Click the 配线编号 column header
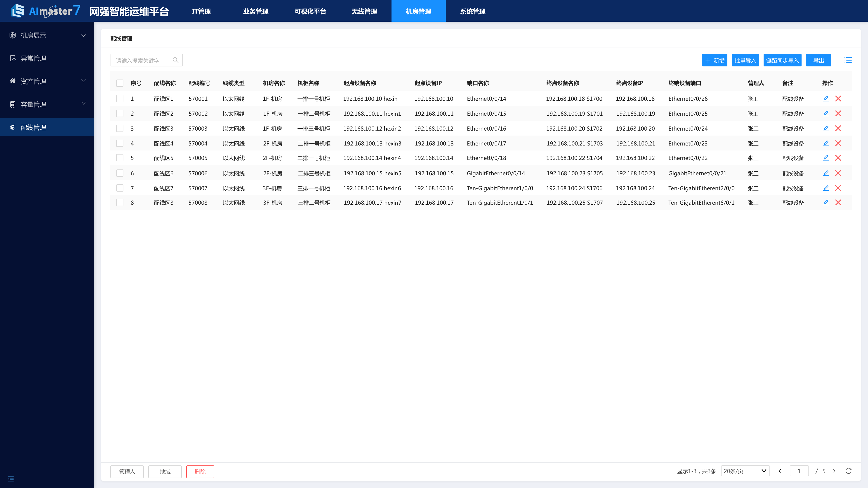Viewport: 868px width, 488px height. coord(199,83)
